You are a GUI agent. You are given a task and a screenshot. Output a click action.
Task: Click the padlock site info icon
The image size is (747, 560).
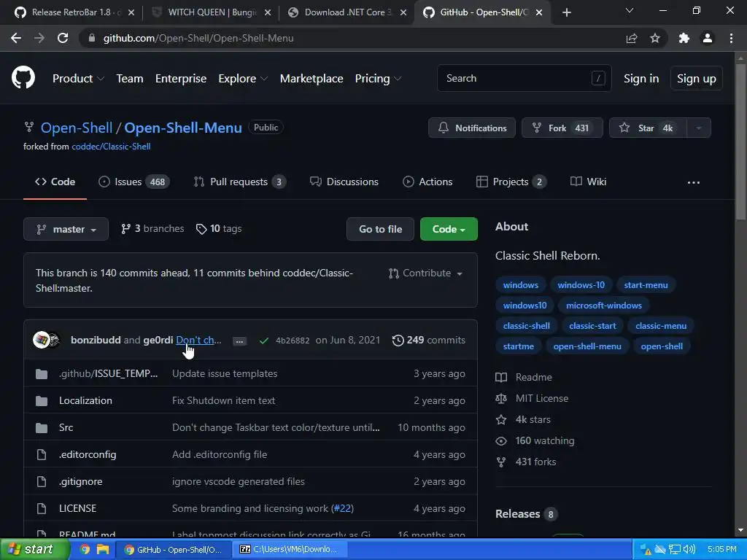coord(92,38)
